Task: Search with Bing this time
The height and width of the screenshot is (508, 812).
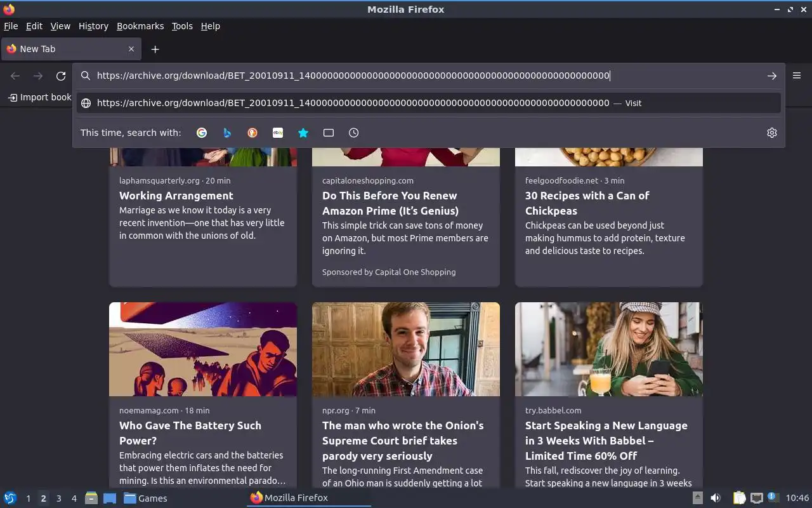Action: coord(227,133)
